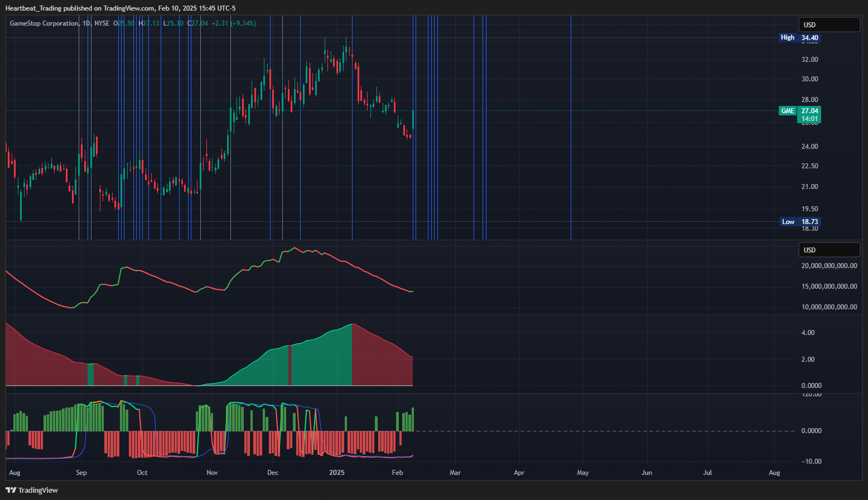Click the High 34.40 price label
Image resolution: width=868 pixels, height=500 pixels.
click(x=800, y=38)
